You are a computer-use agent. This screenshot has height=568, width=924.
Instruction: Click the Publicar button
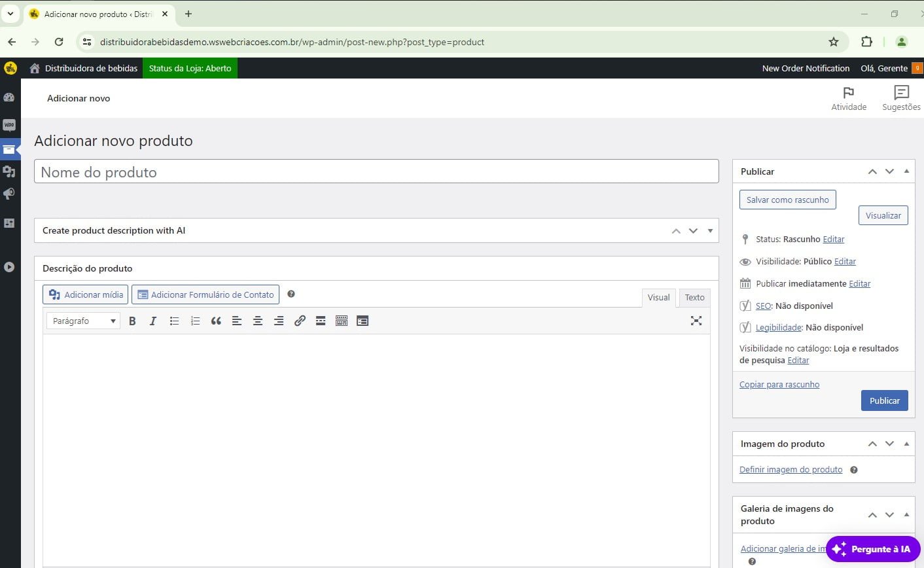(884, 400)
